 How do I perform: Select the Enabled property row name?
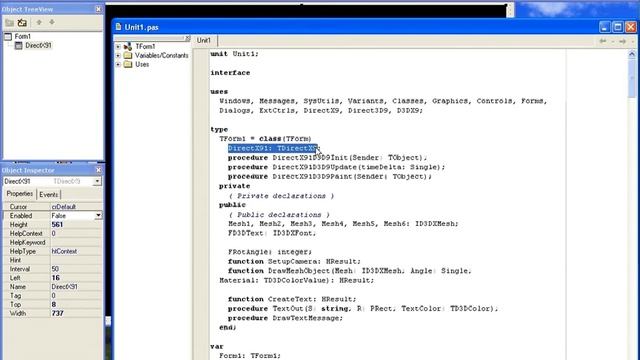click(x=21, y=216)
